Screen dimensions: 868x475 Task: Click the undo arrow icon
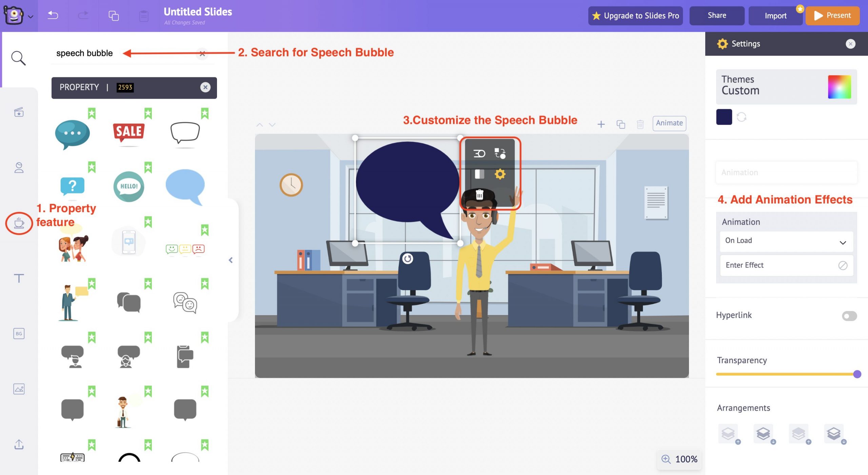point(54,15)
